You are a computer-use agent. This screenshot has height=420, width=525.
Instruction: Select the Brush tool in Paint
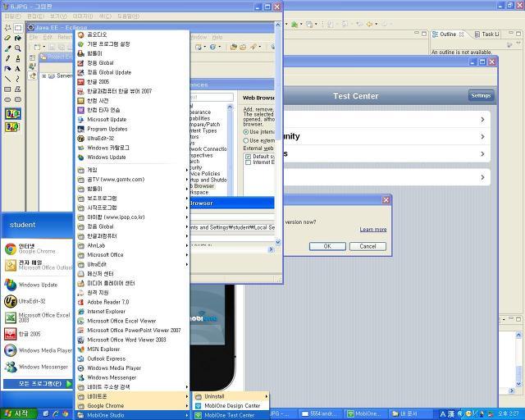pyautogui.click(x=18, y=58)
